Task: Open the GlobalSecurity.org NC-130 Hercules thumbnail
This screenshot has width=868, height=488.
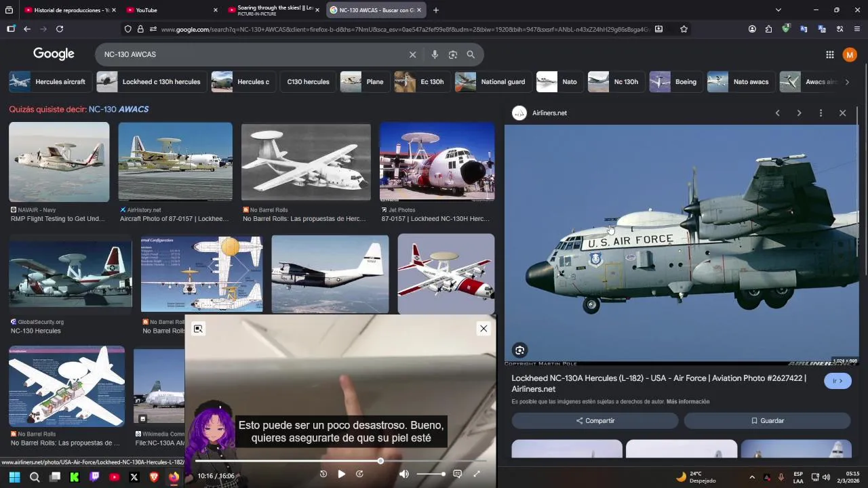Action: 71,274
